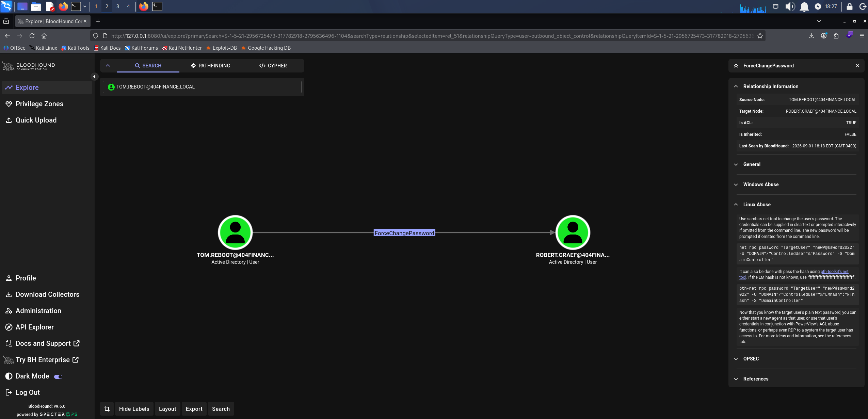The width and height of the screenshot is (868, 419).
Task: Switch to the PATHFINDING tab
Action: (210, 66)
